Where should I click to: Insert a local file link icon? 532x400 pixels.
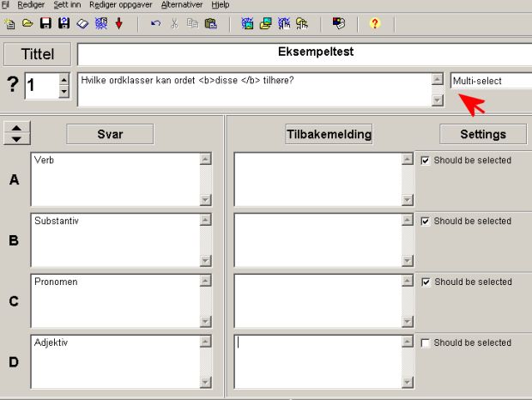(x=302, y=23)
